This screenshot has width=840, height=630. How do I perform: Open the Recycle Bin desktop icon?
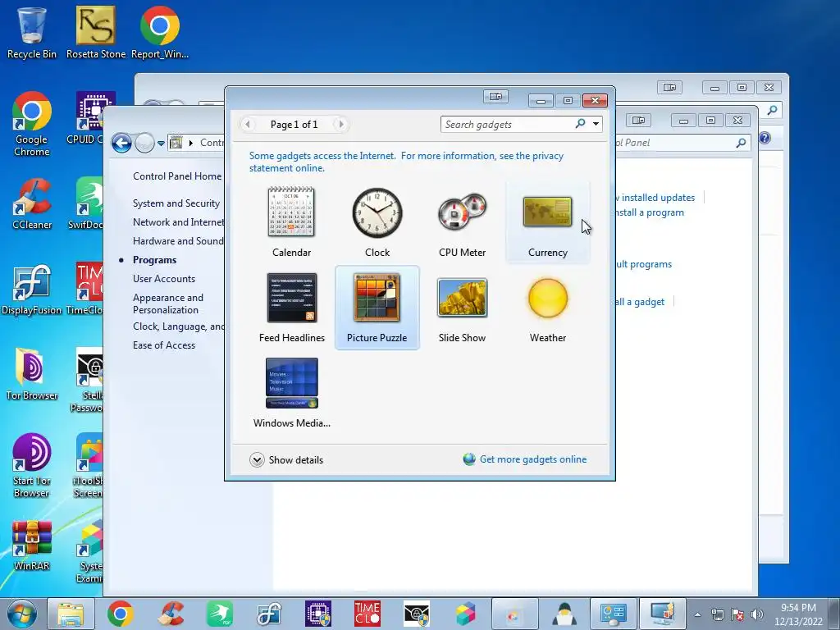(x=32, y=32)
